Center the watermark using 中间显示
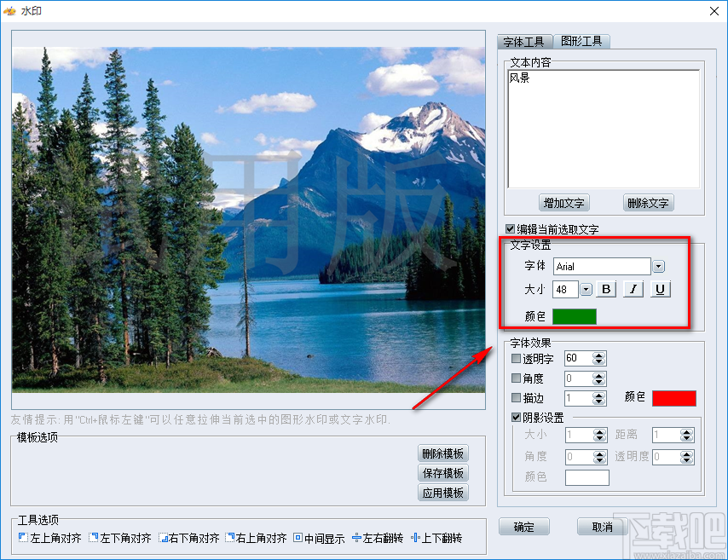 tap(300, 537)
